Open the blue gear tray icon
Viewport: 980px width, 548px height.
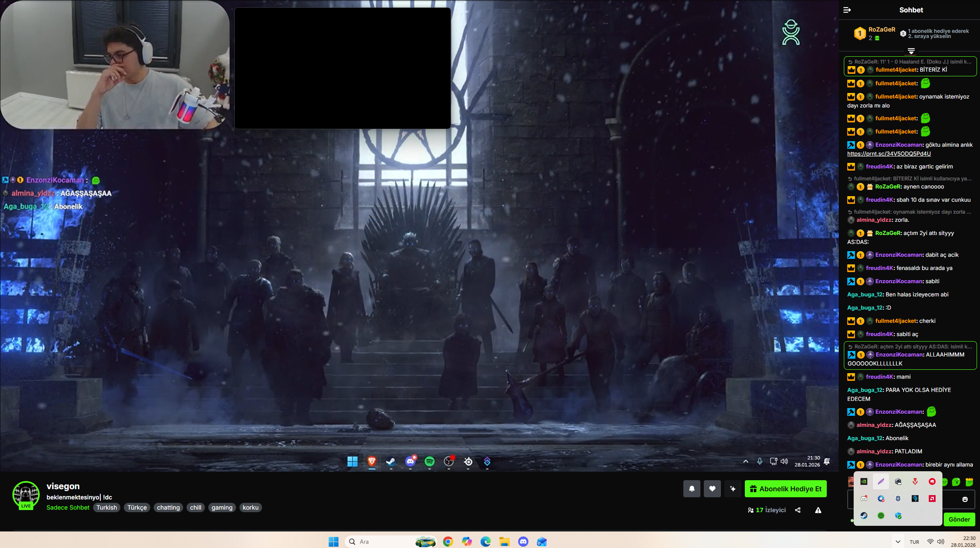(x=881, y=499)
